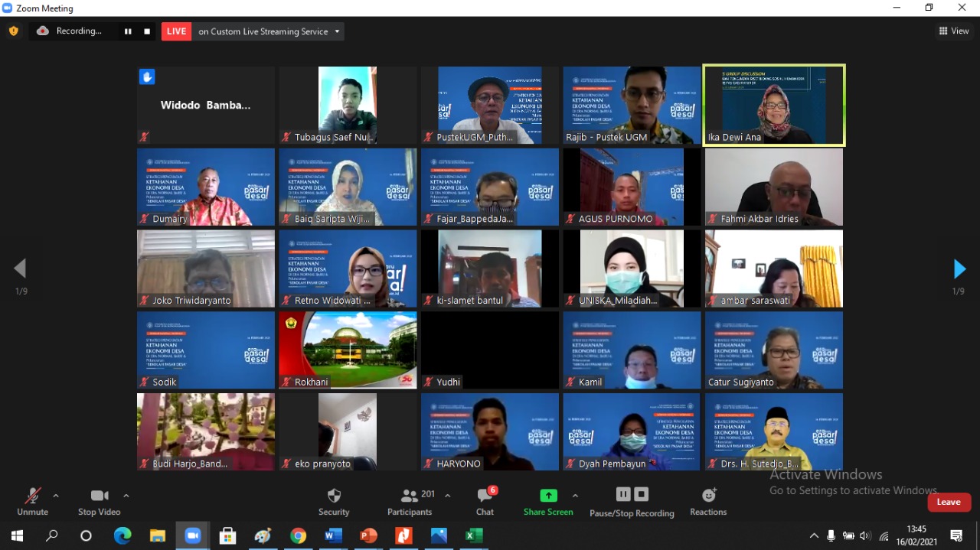Click the encryption shield info icon
980x550 pixels.
[x=13, y=31]
